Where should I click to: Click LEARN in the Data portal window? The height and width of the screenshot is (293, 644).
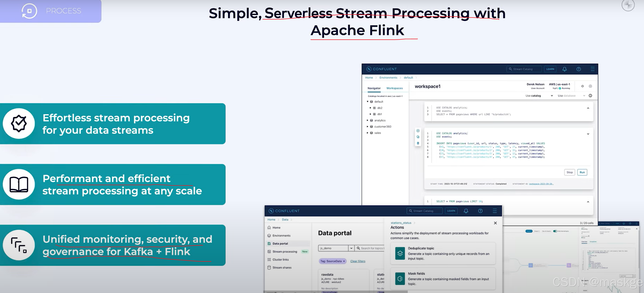pos(451,211)
